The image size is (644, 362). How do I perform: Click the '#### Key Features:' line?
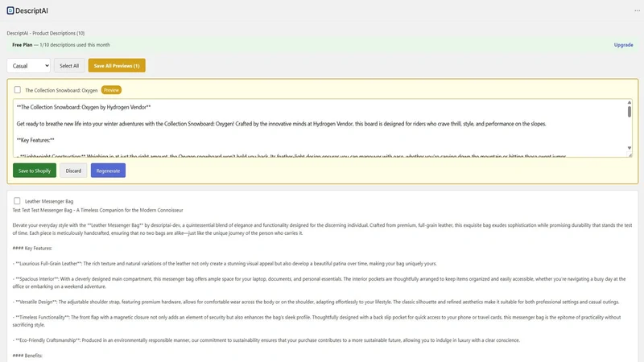(32, 248)
